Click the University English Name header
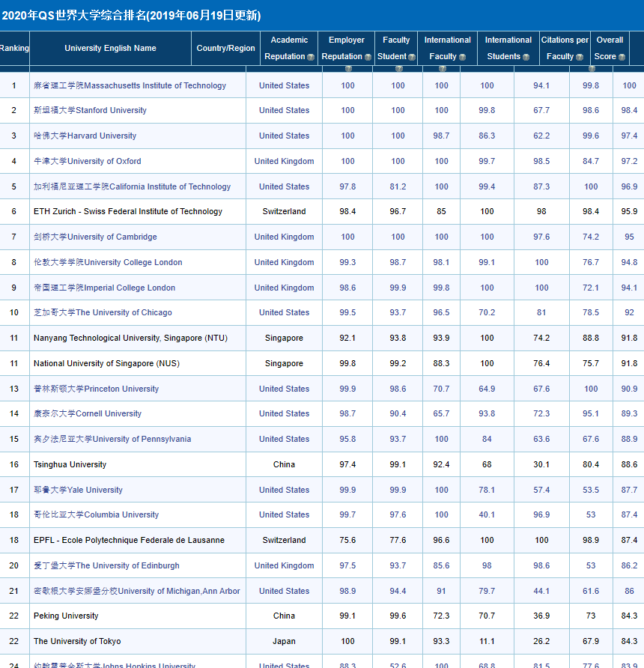Viewport: 644px width, 668px height. [x=110, y=49]
